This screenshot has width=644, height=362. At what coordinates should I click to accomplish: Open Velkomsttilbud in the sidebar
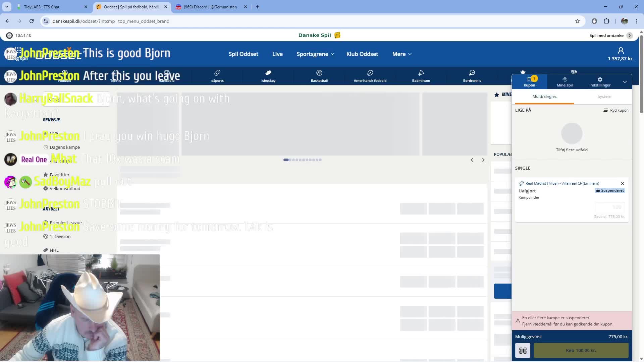coord(62,188)
